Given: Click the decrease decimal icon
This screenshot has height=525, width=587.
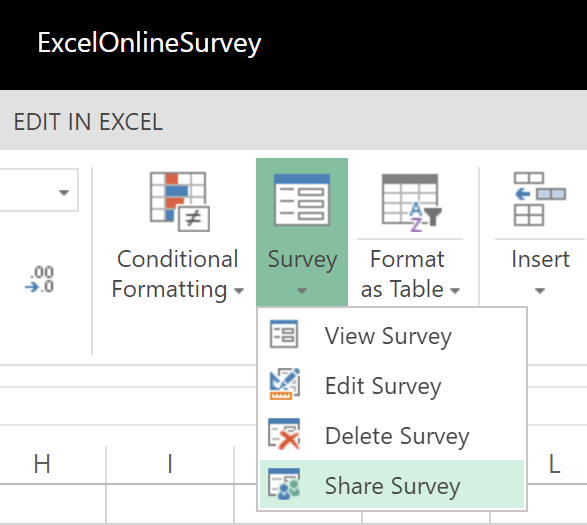Looking at the screenshot, I should coord(40,279).
